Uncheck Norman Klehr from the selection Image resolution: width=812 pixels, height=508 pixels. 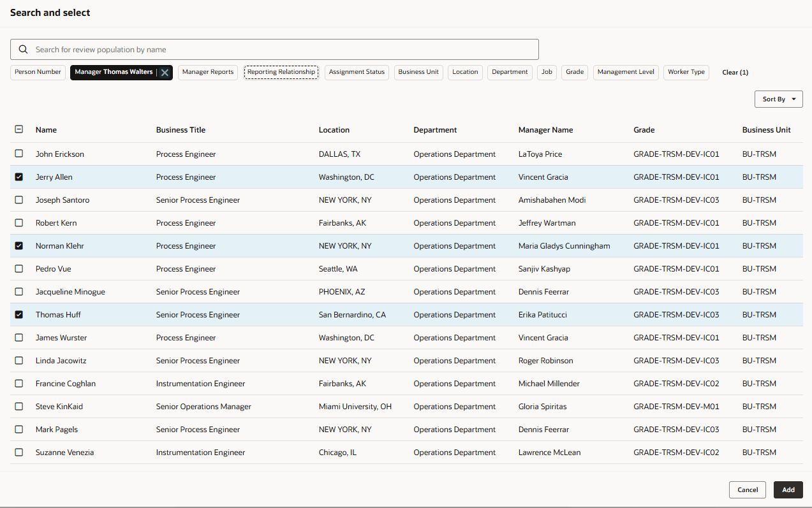(18, 245)
